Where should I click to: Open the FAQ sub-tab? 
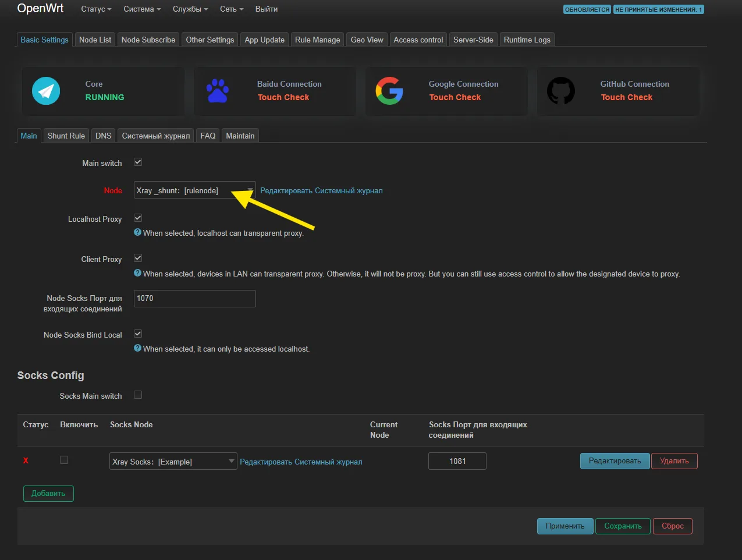(208, 136)
